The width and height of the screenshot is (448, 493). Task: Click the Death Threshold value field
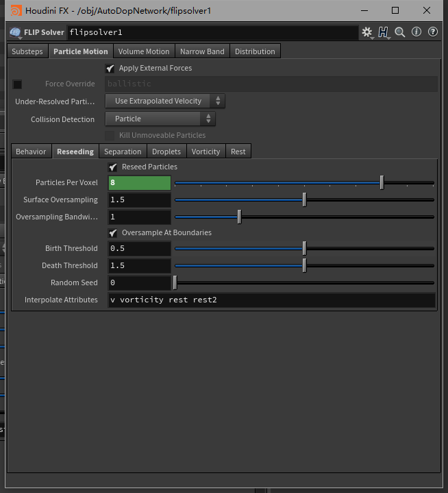[x=140, y=265]
